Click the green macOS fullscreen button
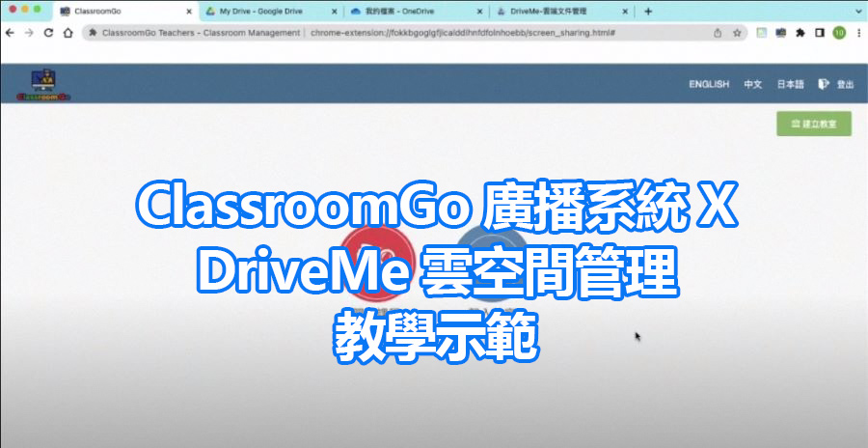 37,9
